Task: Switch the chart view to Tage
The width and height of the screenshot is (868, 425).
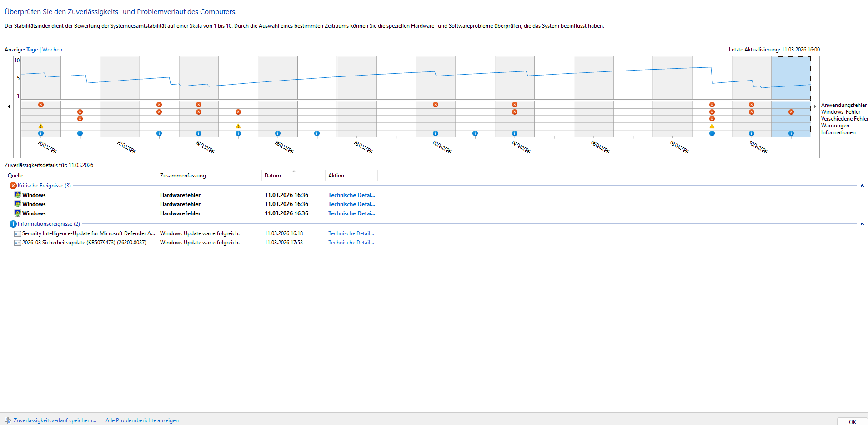Action: coord(32,50)
